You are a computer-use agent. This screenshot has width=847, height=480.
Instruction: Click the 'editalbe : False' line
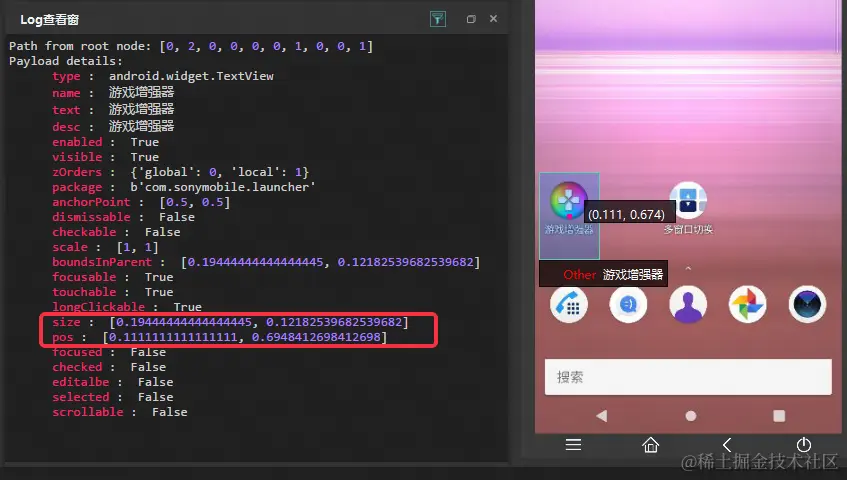click(113, 382)
